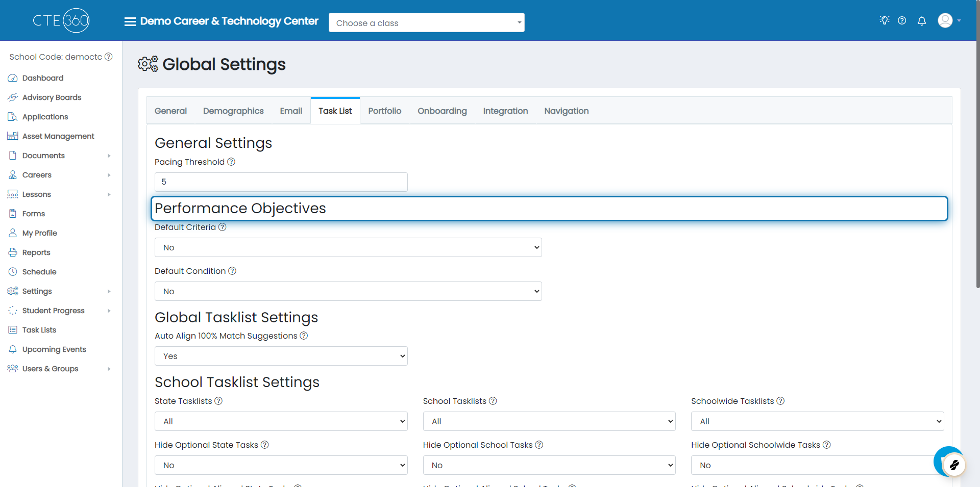The width and height of the screenshot is (980, 487).
Task: Click the lightbulb tips icon in header
Action: tap(885, 20)
